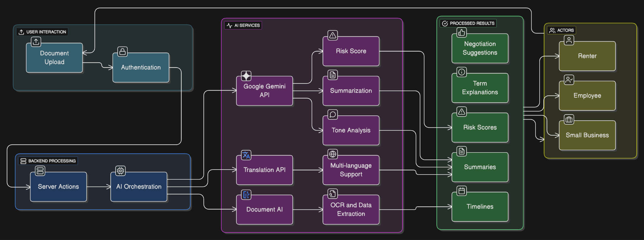Select the Small Business actor node
Image resolution: width=644 pixels, height=240 pixels.
[x=587, y=136]
